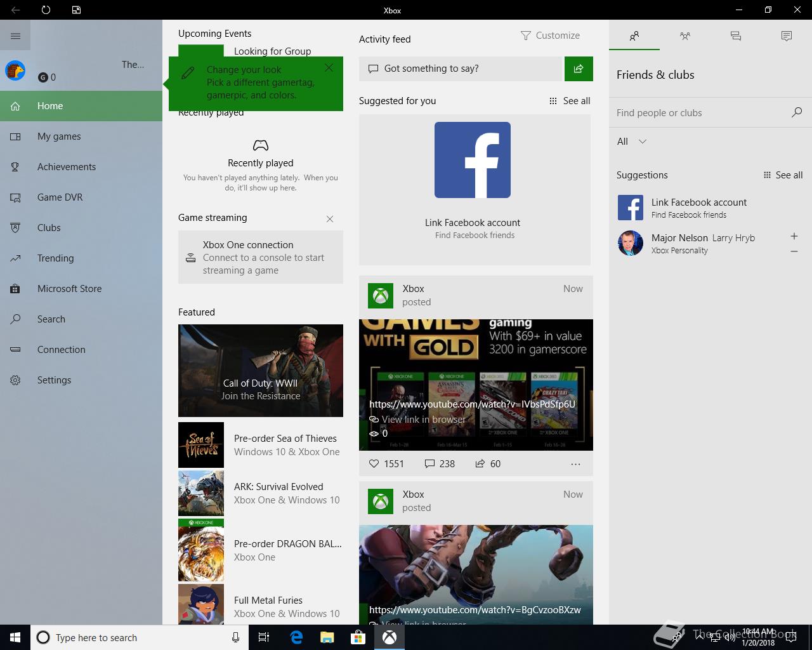
Task: Open the hamburger navigation menu
Action: click(x=15, y=36)
